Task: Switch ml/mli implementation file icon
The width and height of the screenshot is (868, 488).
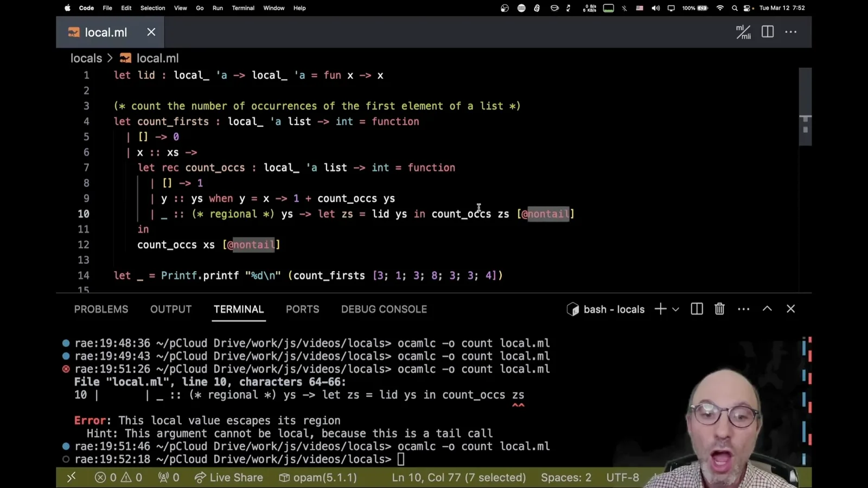Action: (x=743, y=32)
